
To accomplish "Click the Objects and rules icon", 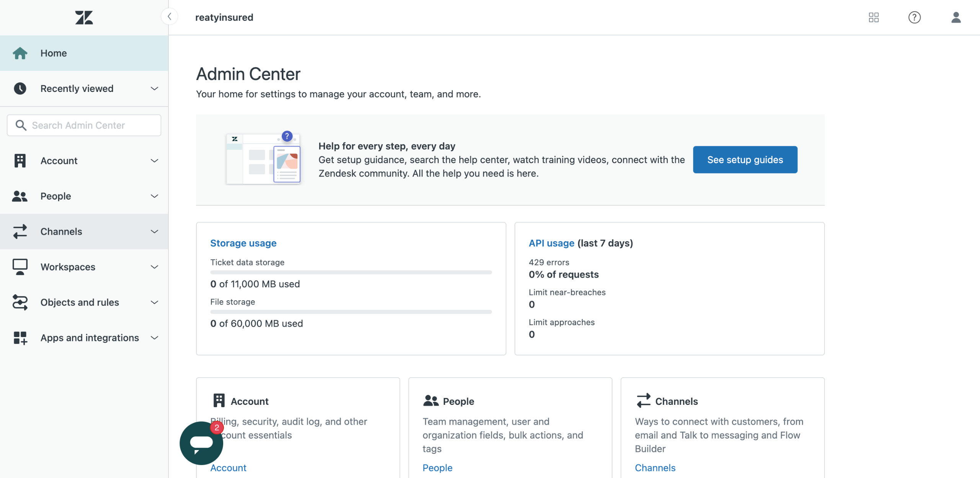I will 20,302.
